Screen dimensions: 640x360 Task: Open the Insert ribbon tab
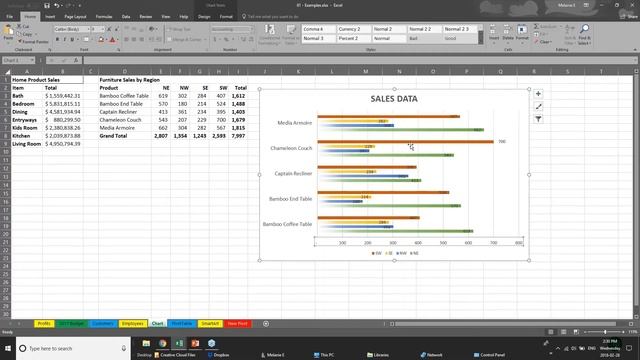coord(50,17)
